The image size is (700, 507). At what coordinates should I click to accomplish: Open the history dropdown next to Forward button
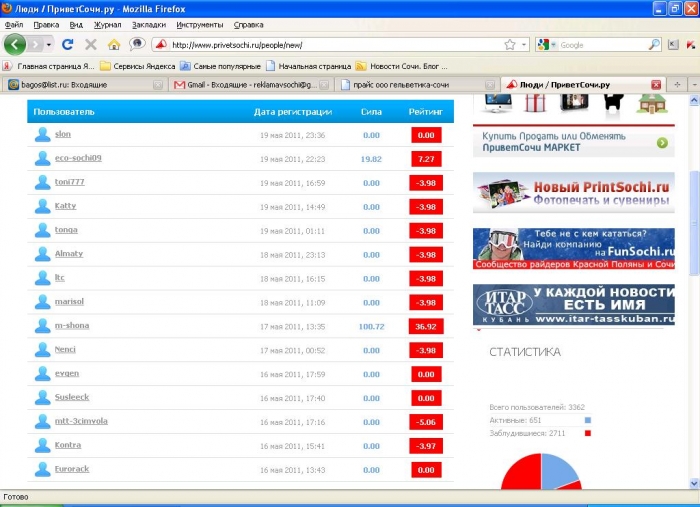[x=49, y=45]
